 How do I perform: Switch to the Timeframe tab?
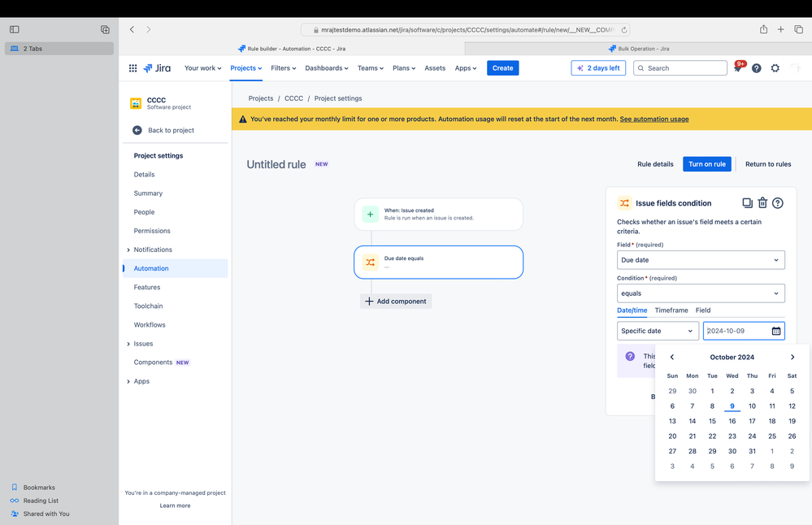(x=671, y=310)
